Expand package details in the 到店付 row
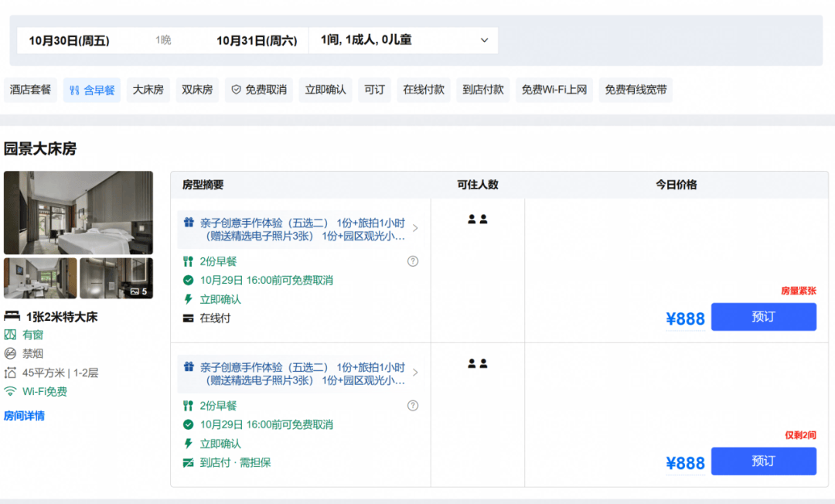Image resolution: width=835 pixels, height=504 pixels. [x=415, y=373]
